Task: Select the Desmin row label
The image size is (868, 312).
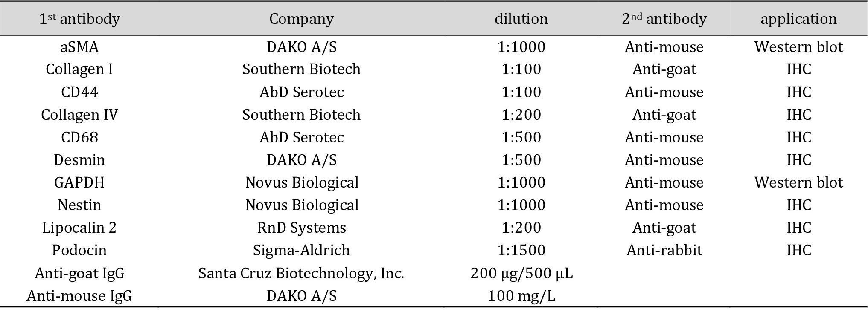Action: 79,160
